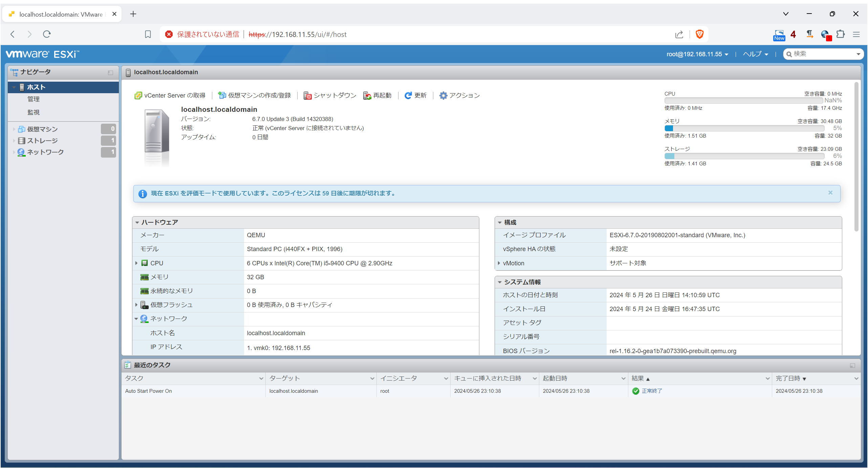Open the ヘルプ menu
Image resolution: width=868 pixels, height=468 pixels.
click(756, 54)
